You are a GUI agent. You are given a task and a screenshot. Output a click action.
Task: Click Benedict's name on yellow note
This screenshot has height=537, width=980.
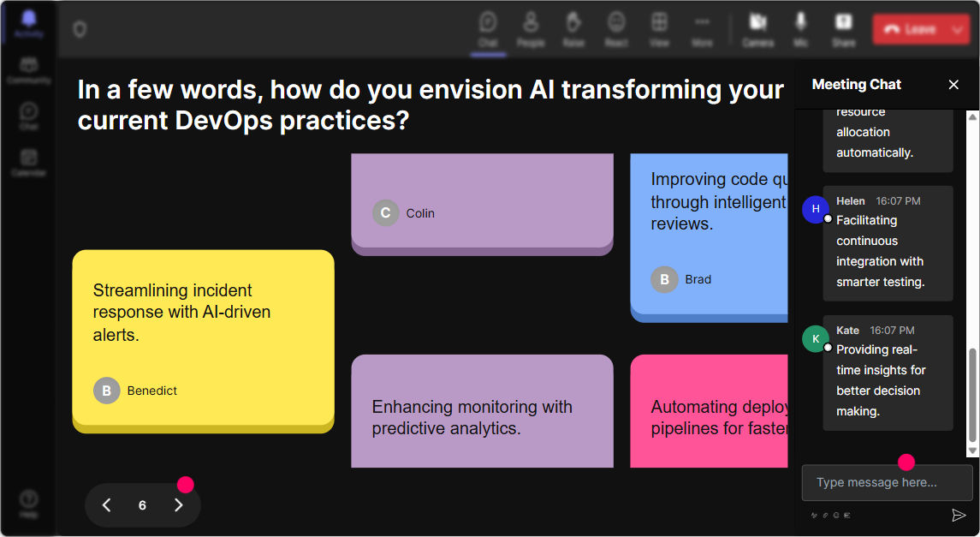tap(151, 391)
